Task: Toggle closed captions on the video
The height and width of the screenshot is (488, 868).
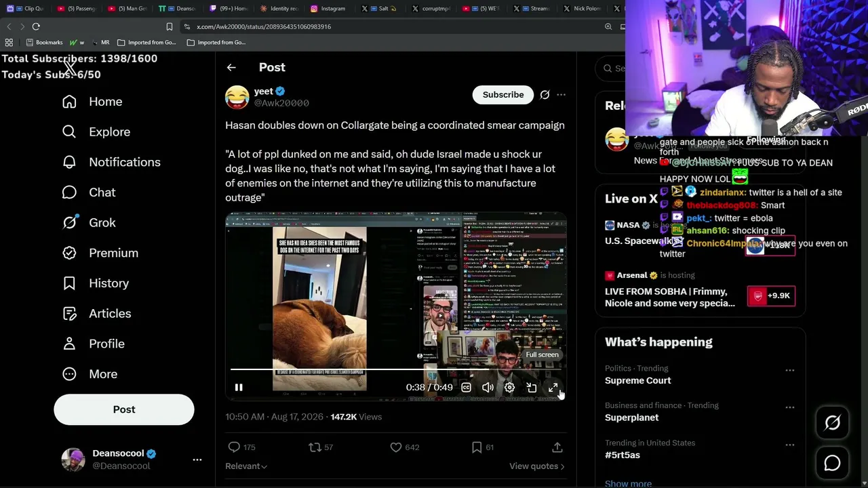Action: pos(466,388)
